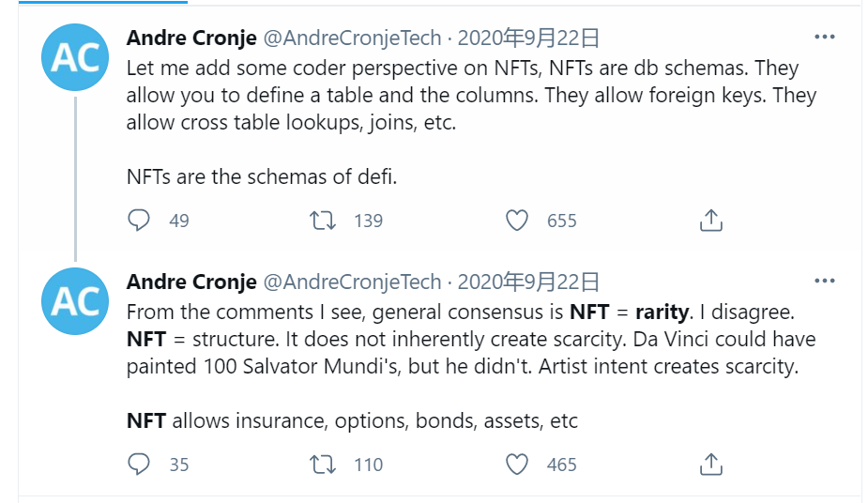The image size is (868, 503).
Task: Share the second tweet about scarcity
Action: (x=710, y=465)
